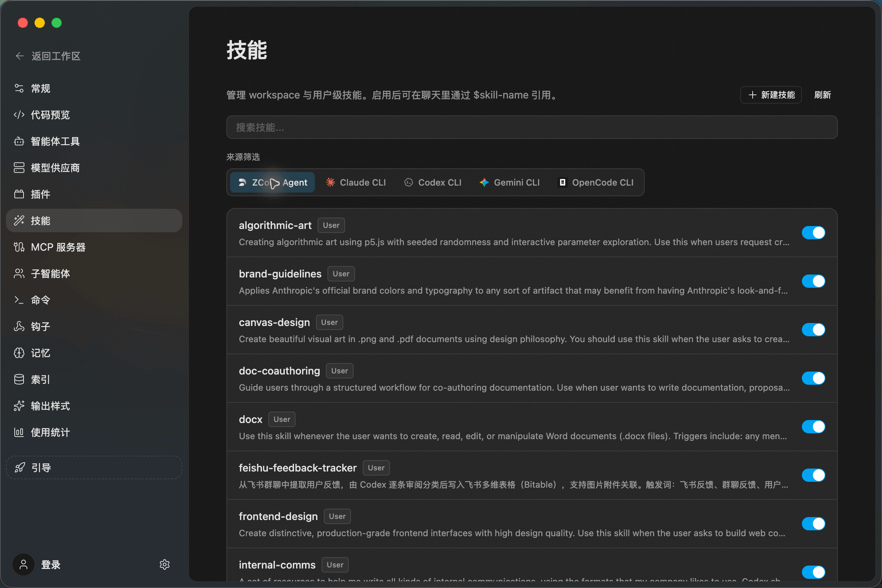
Task: Open 记忆 via its brain icon
Action: pos(19,353)
